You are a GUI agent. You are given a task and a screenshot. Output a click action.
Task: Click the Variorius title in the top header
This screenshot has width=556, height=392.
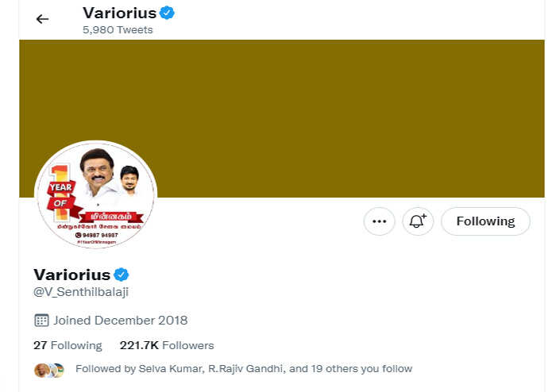119,13
